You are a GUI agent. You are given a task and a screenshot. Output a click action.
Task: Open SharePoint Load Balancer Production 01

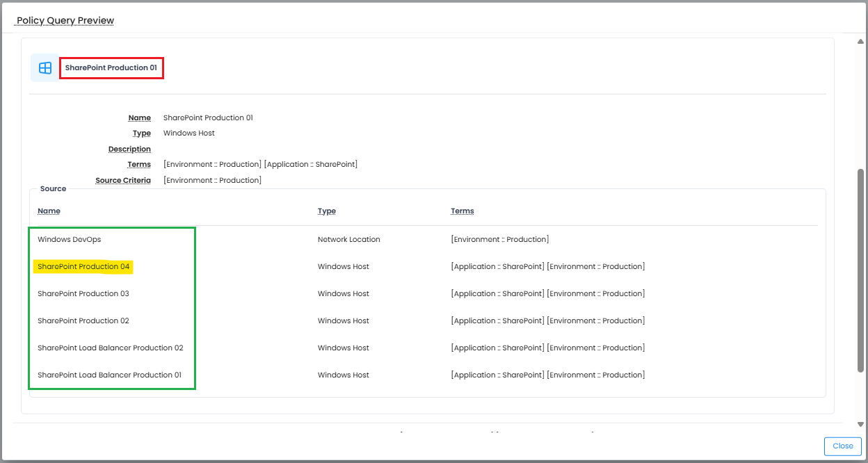[109, 375]
